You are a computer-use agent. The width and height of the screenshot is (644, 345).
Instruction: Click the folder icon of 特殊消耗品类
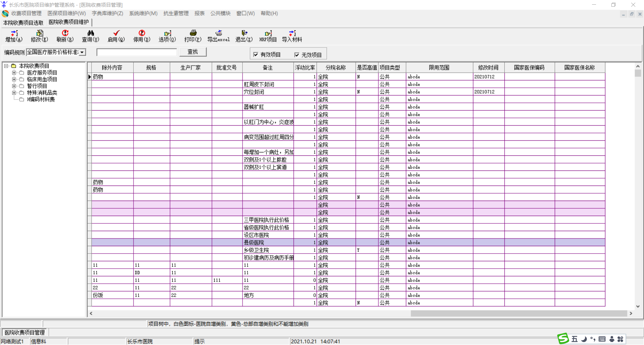[x=21, y=93]
